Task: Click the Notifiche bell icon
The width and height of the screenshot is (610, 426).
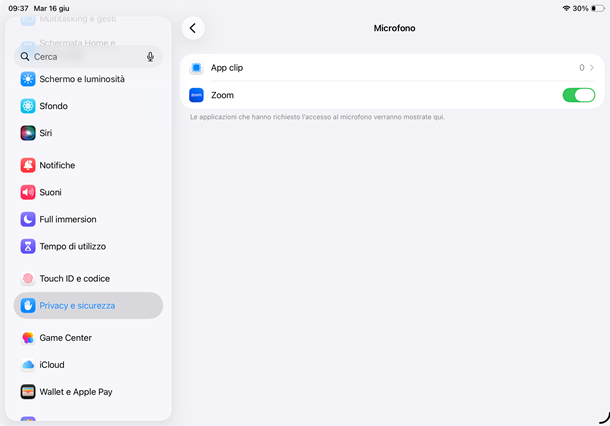Action: 28,165
